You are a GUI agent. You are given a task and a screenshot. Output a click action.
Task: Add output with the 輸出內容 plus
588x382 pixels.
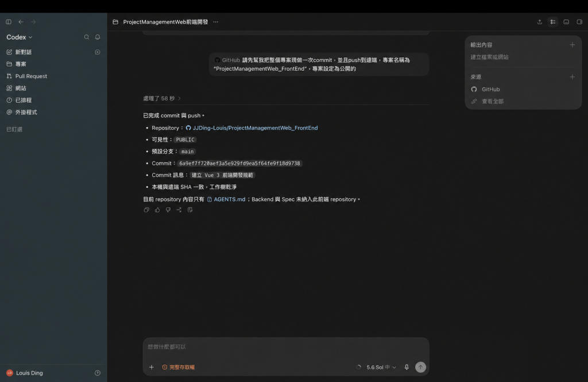572,45
